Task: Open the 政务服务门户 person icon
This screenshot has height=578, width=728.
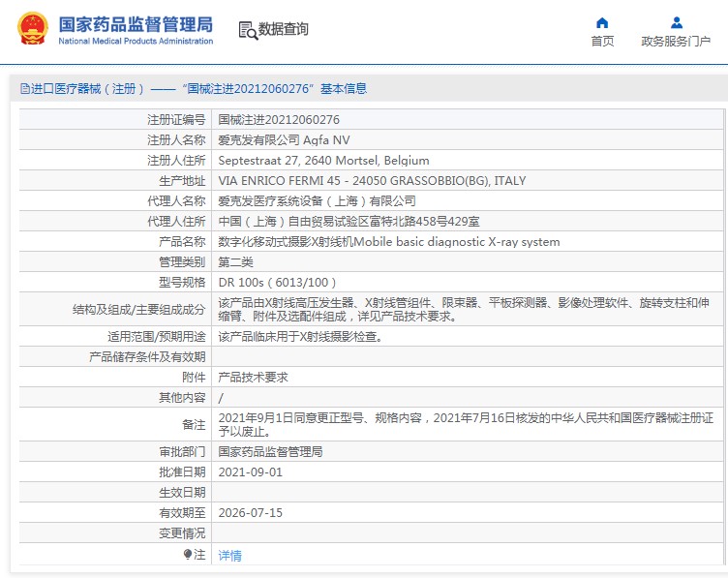Action: point(677,22)
